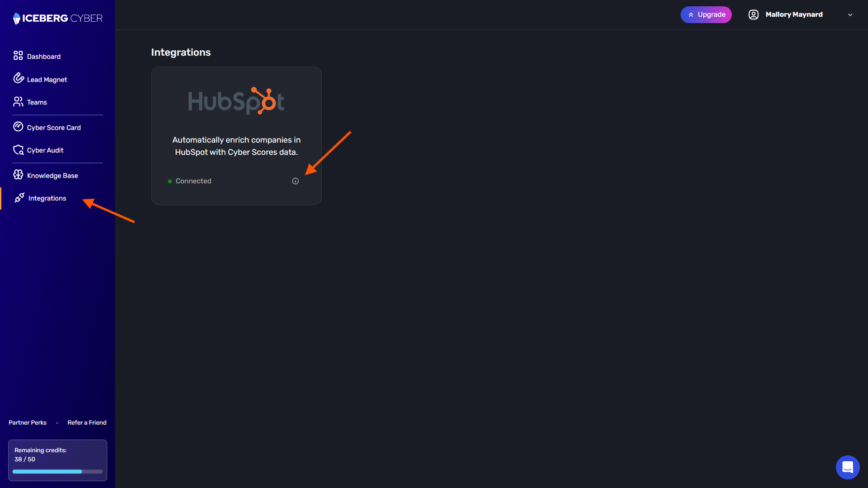Viewport: 868px width, 488px height.
Task: Click the Dashboard grid icon
Action: [x=18, y=56]
